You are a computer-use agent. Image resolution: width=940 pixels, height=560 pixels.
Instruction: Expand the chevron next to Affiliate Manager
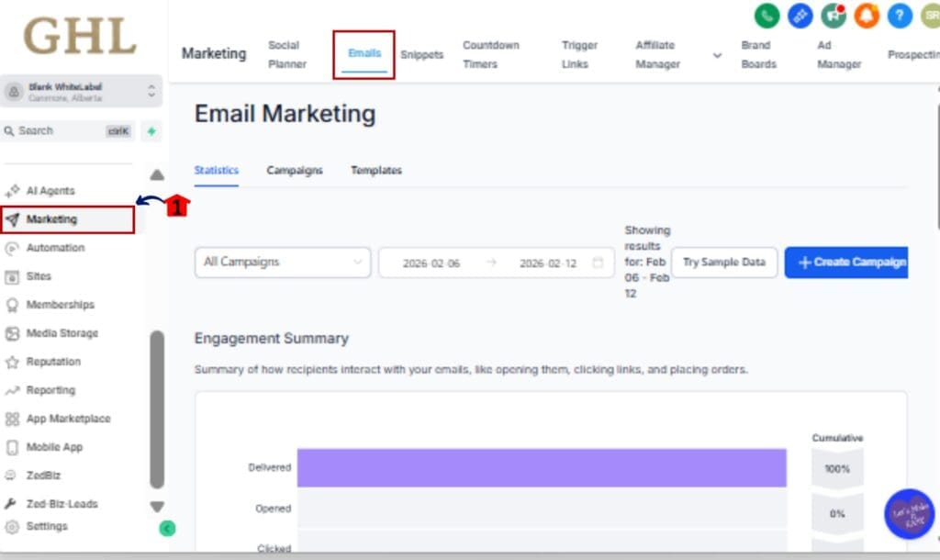pyautogui.click(x=717, y=54)
